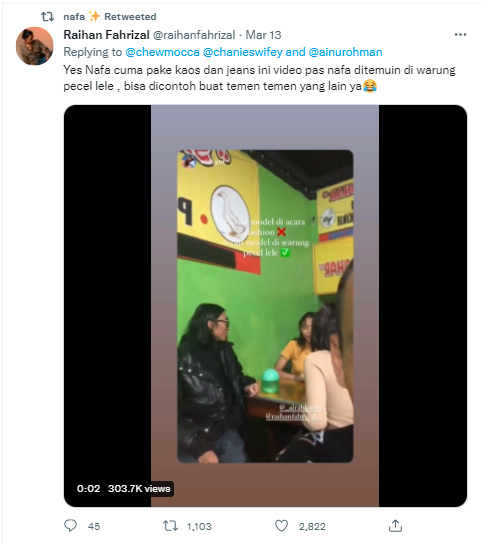Click the retweet icon below the video
Viewport: 481px width, 543px height.
tap(170, 526)
